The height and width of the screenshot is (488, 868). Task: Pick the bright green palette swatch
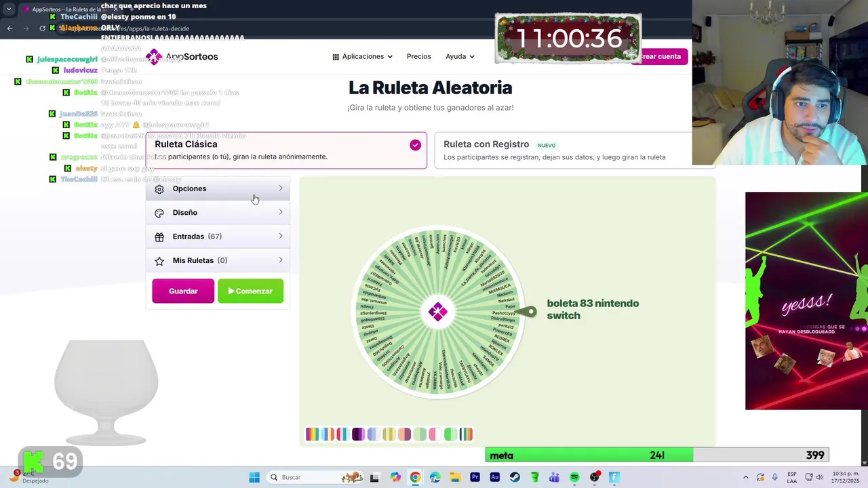tap(451, 434)
